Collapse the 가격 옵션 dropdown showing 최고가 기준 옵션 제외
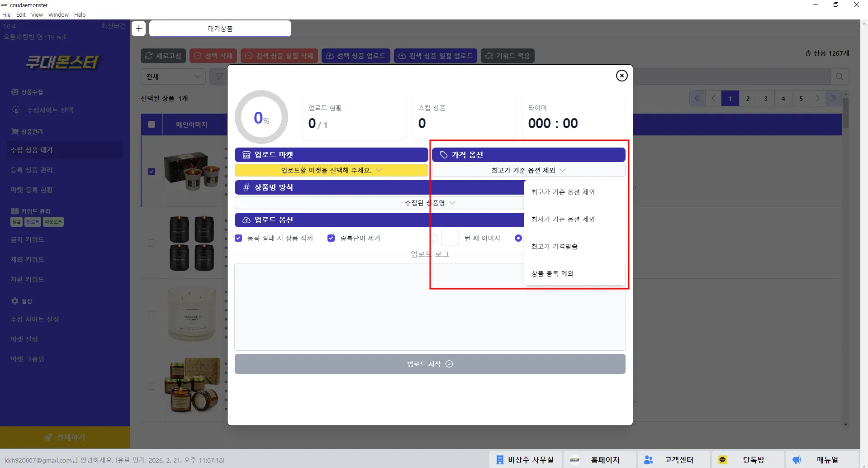 tap(528, 170)
